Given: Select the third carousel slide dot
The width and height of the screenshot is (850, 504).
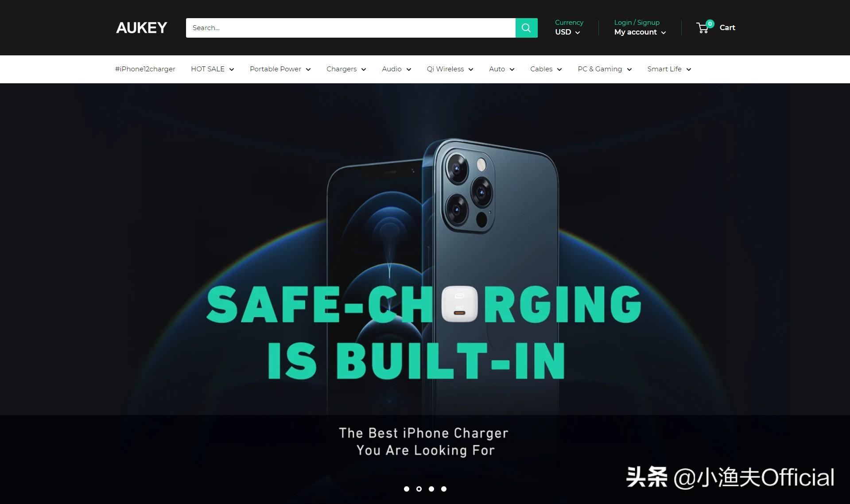Looking at the screenshot, I should tap(431, 489).
